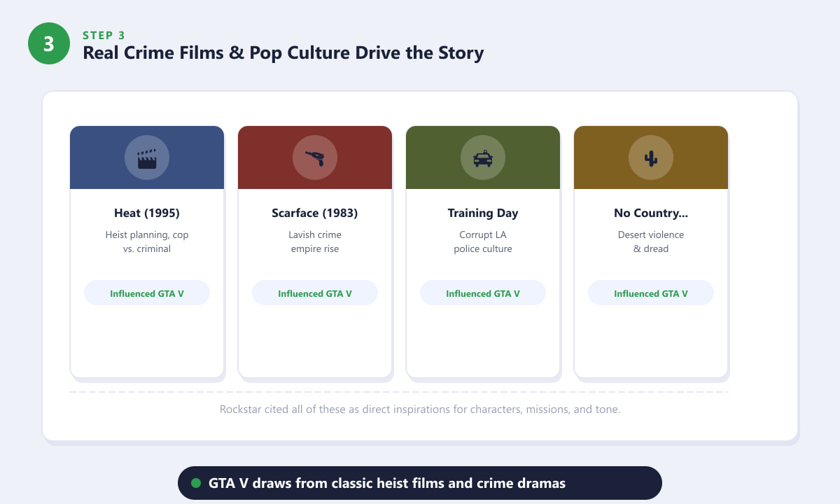The height and width of the screenshot is (504, 840).
Task: Click the police car icon on Training Day card
Action: [483, 158]
